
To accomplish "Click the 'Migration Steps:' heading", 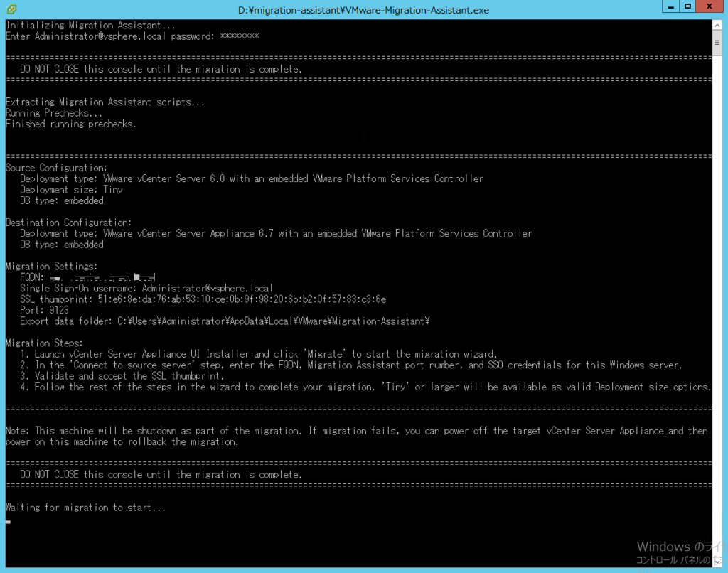I will coord(44,343).
